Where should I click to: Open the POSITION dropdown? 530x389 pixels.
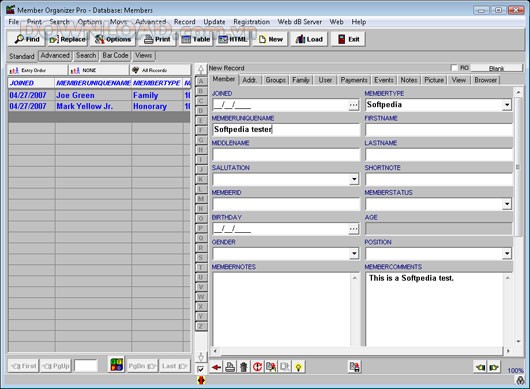(x=507, y=253)
